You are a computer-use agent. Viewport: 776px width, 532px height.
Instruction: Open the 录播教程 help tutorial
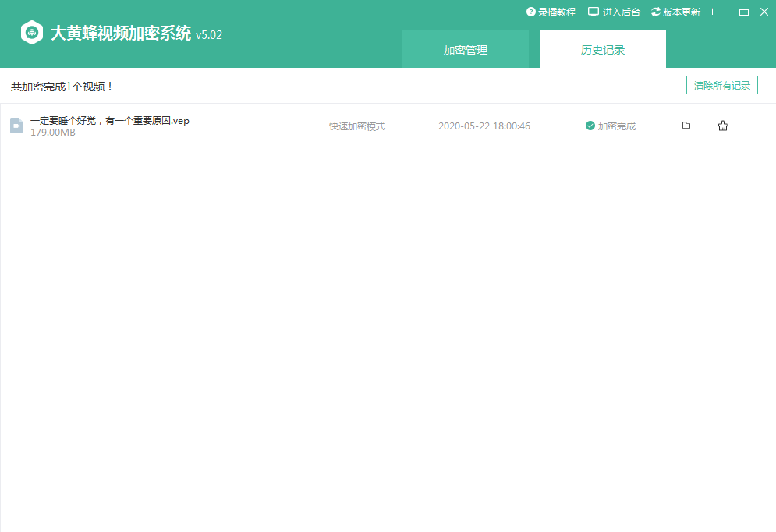point(551,12)
